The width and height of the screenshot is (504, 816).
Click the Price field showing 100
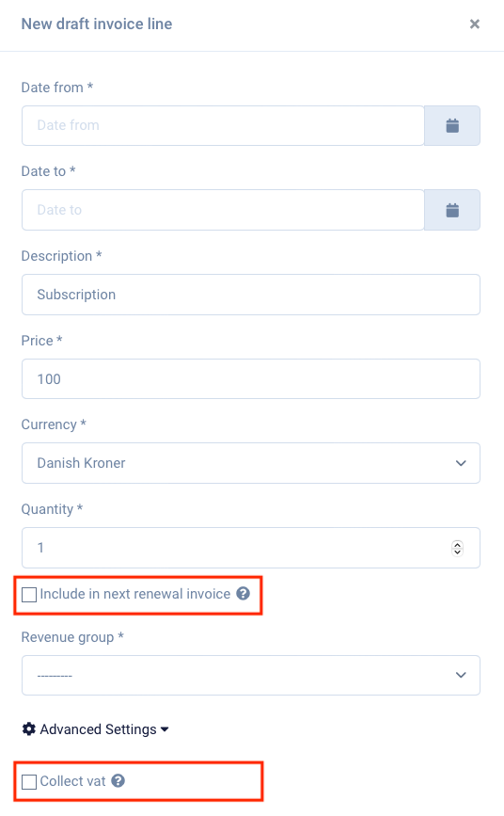coord(251,379)
